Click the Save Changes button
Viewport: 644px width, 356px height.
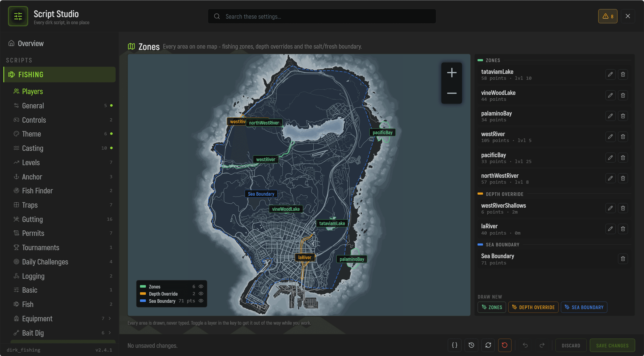(612, 345)
